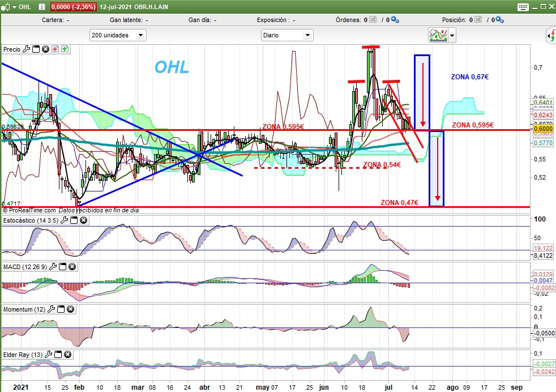Open the Posición settings gear icon

[499, 20]
